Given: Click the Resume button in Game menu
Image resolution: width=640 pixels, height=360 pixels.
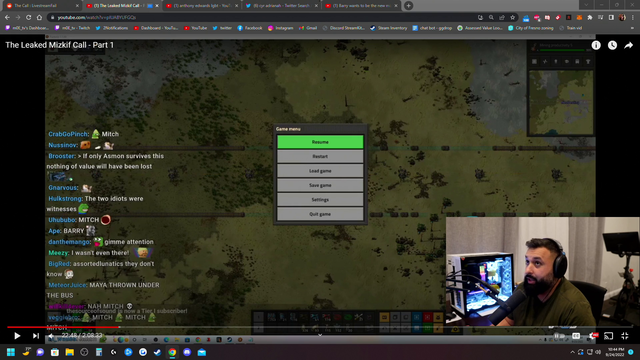Looking at the screenshot, I should click(320, 142).
